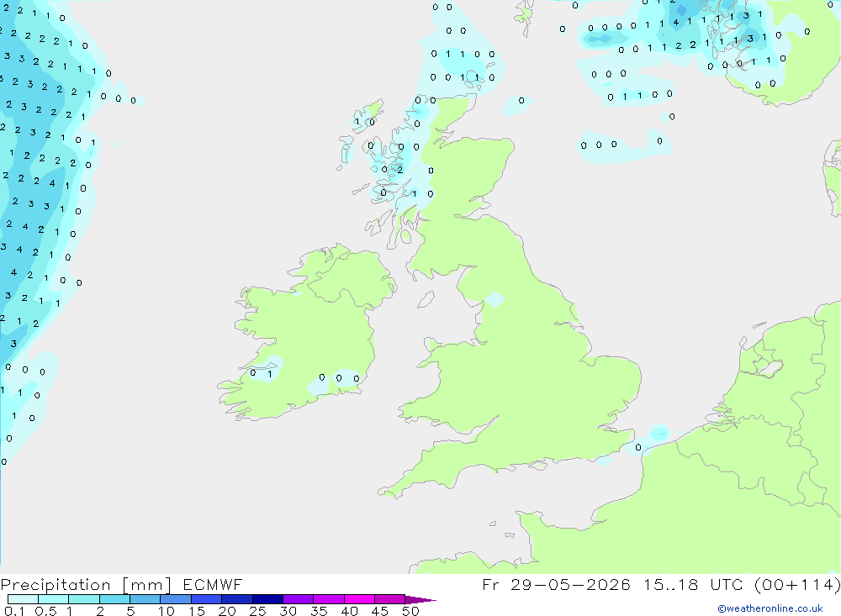Select the 30–35 mm purple legend swatch

pyautogui.click(x=298, y=599)
